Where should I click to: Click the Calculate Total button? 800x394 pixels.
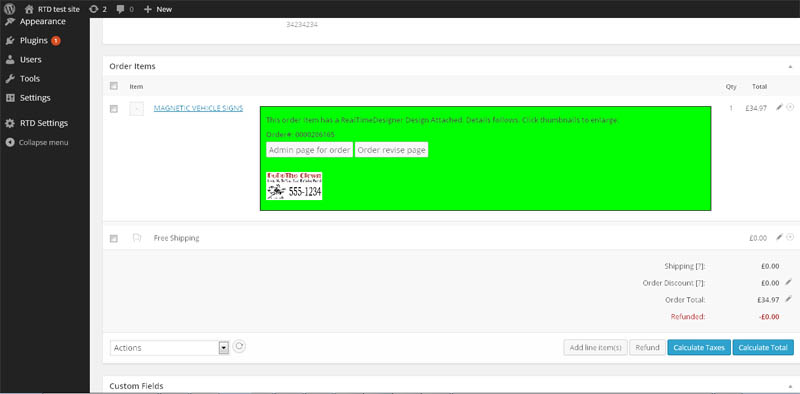(763, 348)
